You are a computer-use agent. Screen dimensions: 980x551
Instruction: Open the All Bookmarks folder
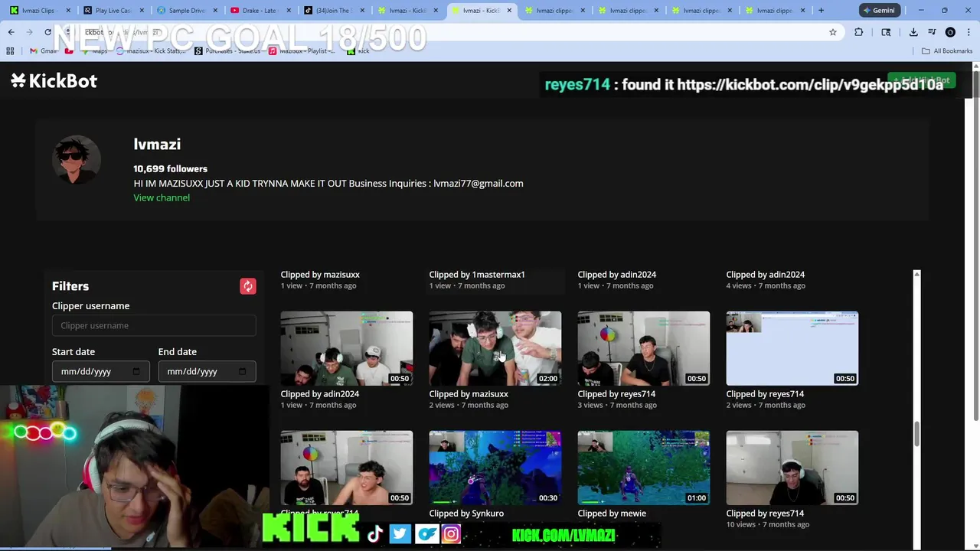946,51
